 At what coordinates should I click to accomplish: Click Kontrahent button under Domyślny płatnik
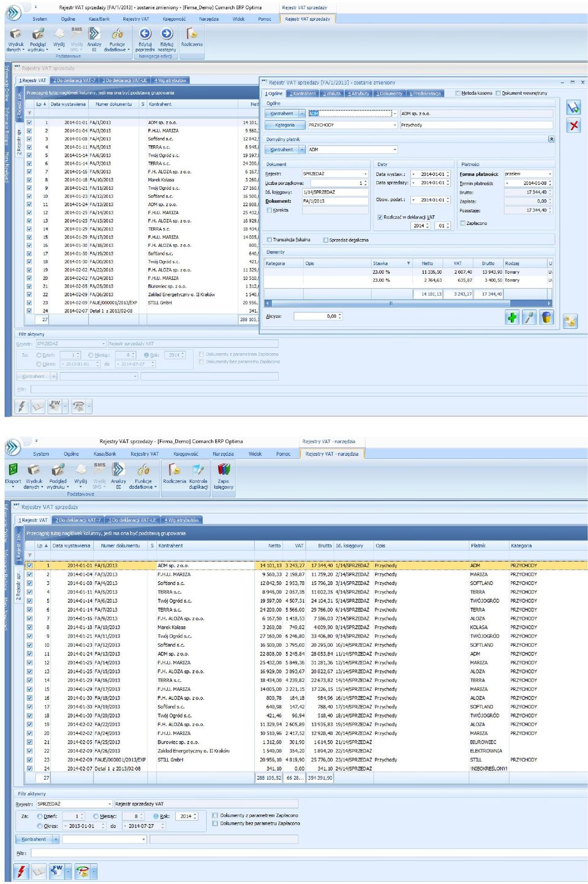tap(282, 149)
